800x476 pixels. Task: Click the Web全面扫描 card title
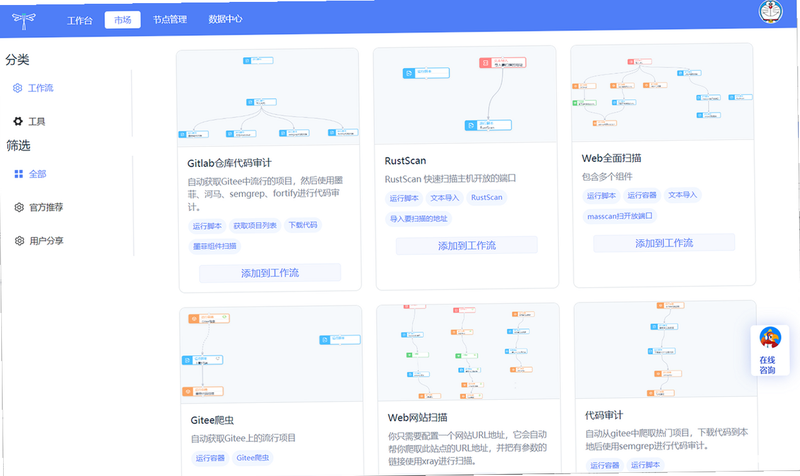[x=611, y=158]
